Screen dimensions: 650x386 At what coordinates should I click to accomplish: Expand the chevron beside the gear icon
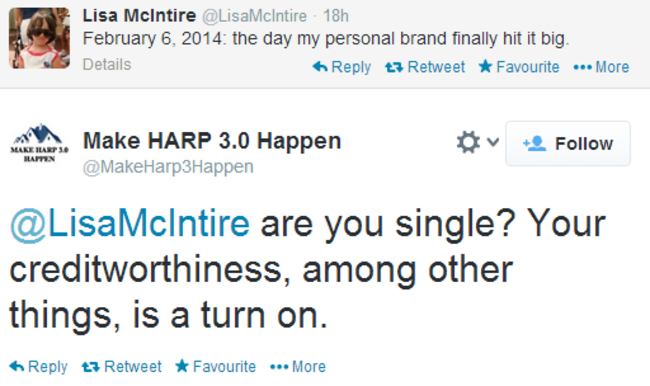[x=493, y=142]
